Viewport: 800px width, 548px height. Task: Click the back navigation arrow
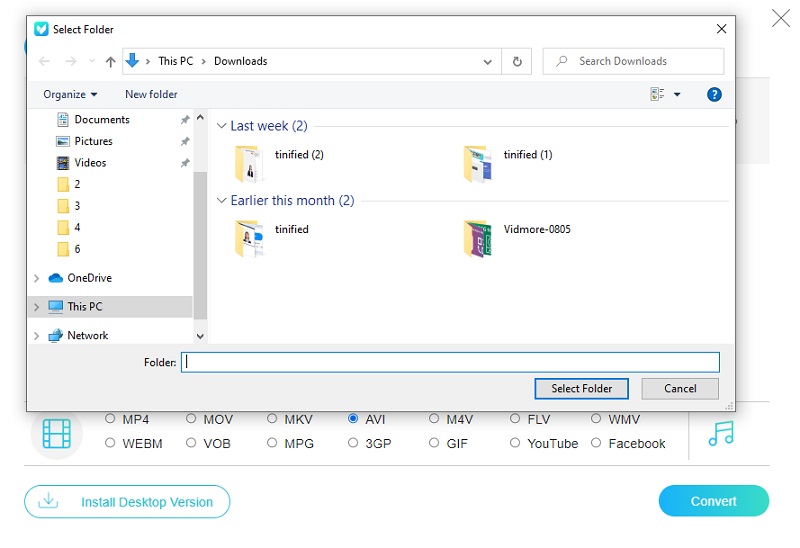44,61
